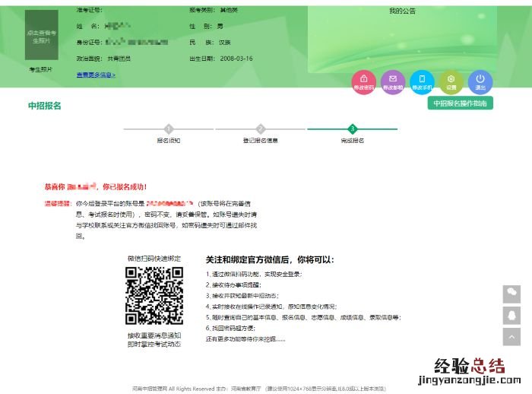
Task: Open 设置 gear icon
Action: (x=451, y=80)
